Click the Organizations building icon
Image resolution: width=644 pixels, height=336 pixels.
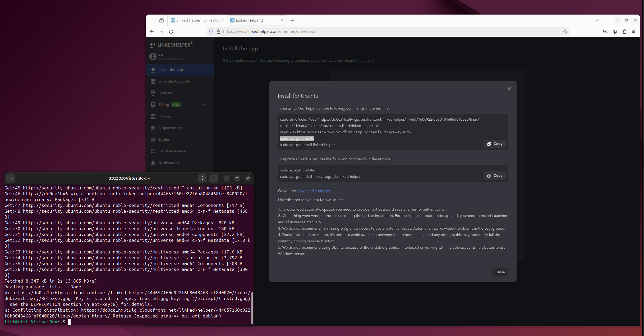[153, 128]
